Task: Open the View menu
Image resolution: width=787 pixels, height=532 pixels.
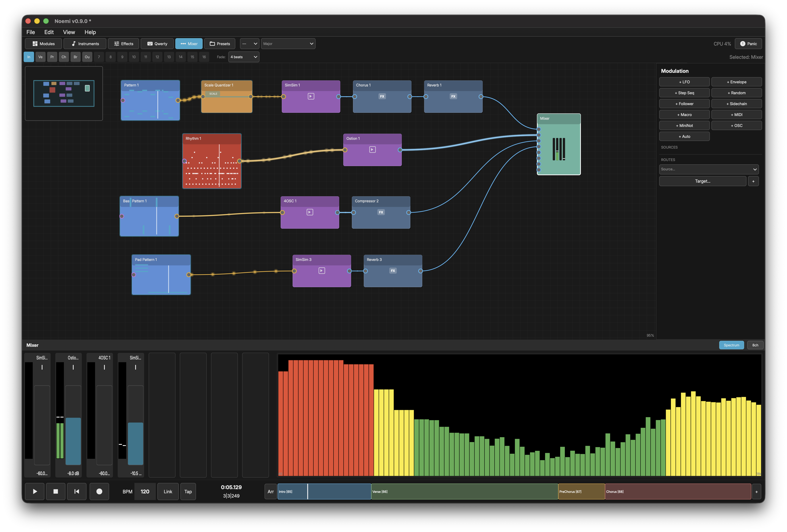Action: (69, 32)
